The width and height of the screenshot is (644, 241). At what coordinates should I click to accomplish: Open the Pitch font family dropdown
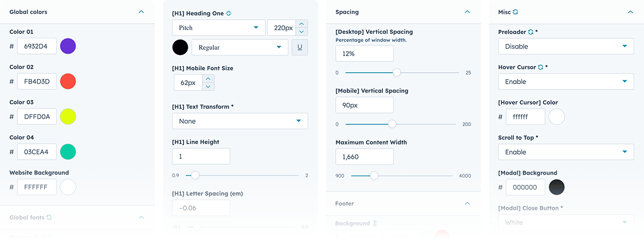[218, 28]
